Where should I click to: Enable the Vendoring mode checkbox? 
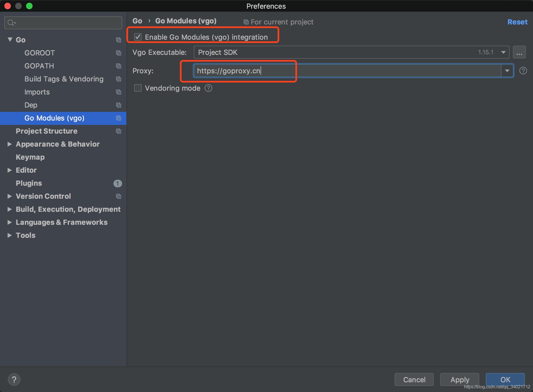point(138,88)
